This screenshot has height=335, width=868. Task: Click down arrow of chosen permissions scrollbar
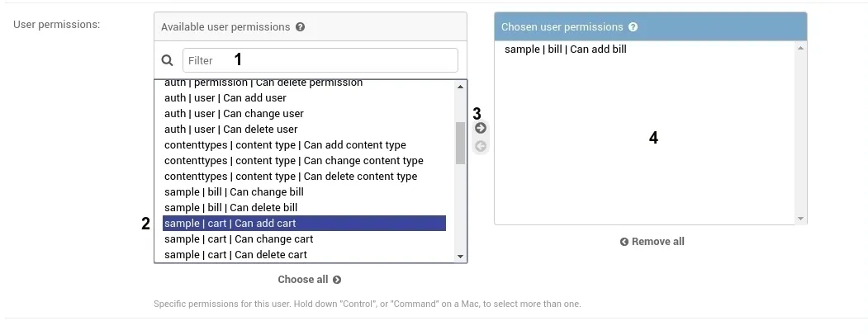800,219
